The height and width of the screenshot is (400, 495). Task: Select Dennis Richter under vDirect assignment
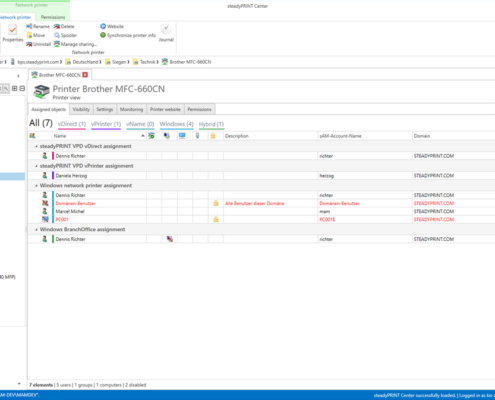point(261,156)
